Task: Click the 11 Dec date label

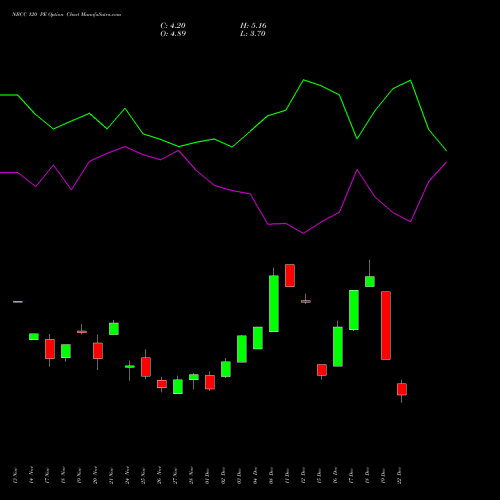Action: (287, 475)
